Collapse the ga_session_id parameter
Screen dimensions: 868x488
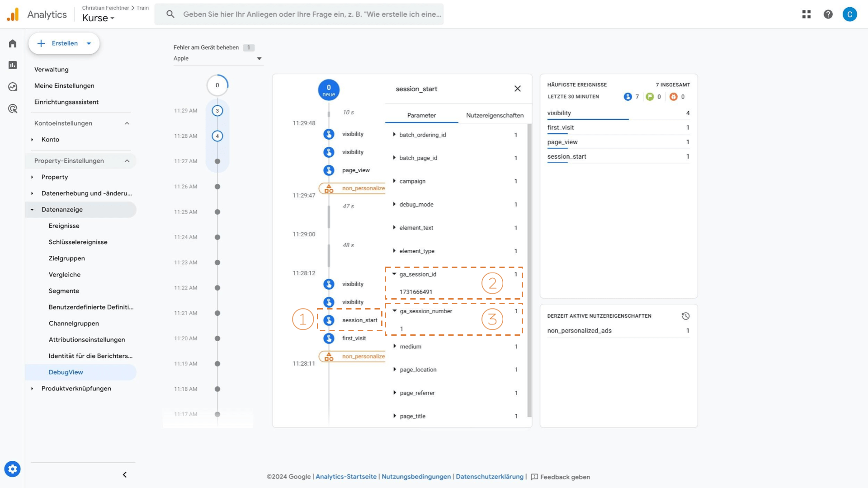(394, 274)
